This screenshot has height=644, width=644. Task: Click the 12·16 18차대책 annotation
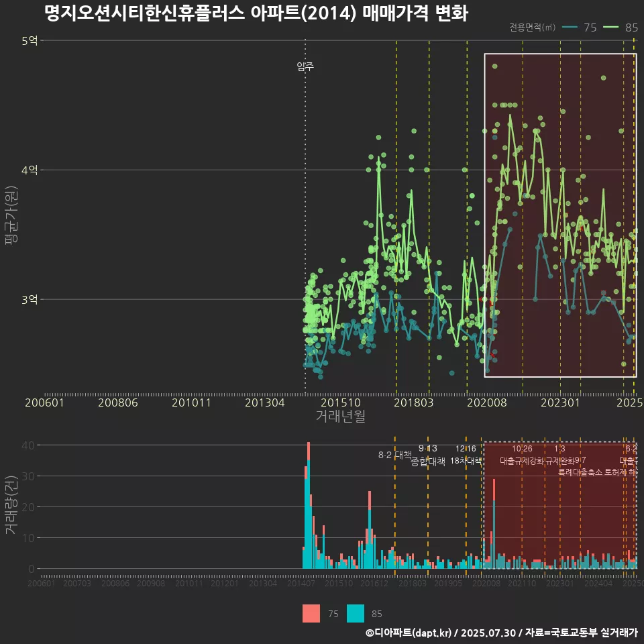tap(466, 455)
